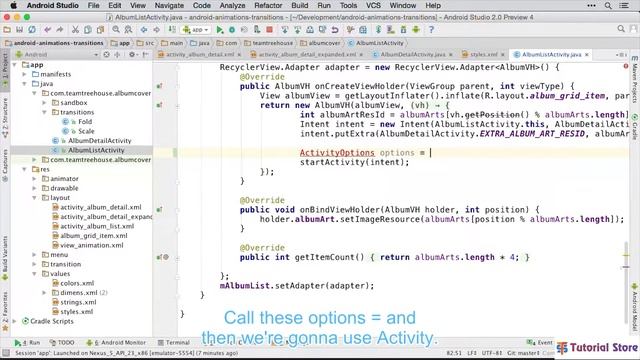Click Scroll from Source icon in Project panel

pyautogui.click(x=107, y=54)
